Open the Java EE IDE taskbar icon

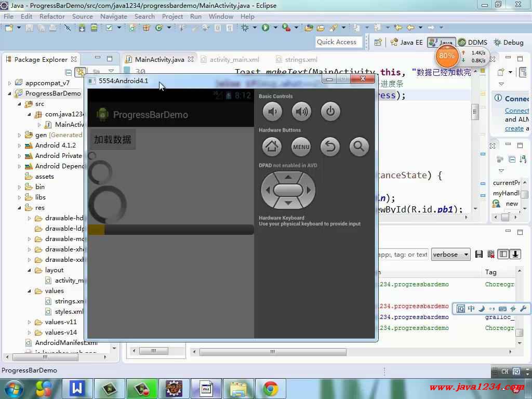pyautogui.click(x=174, y=389)
